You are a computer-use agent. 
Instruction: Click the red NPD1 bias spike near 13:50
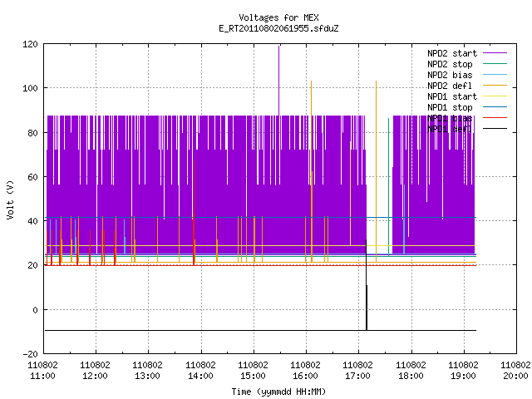(x=194, y=213)
